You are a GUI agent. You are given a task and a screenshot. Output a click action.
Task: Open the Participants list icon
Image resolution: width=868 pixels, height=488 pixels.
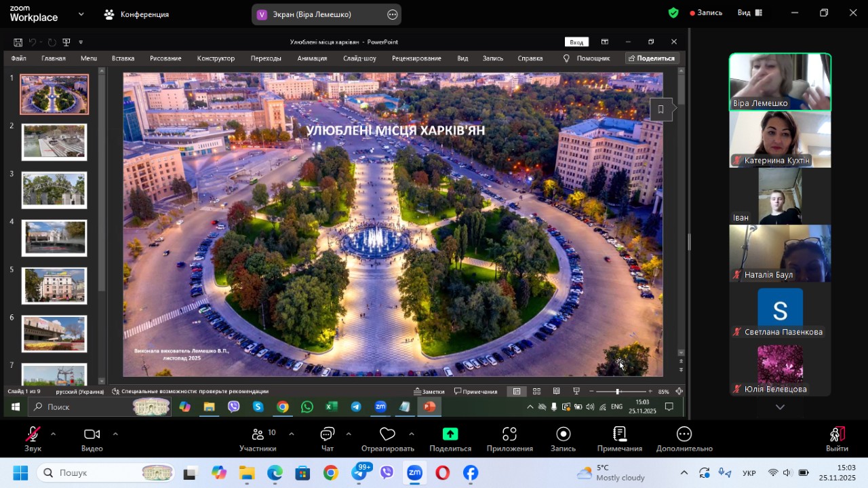pos(258,435)
